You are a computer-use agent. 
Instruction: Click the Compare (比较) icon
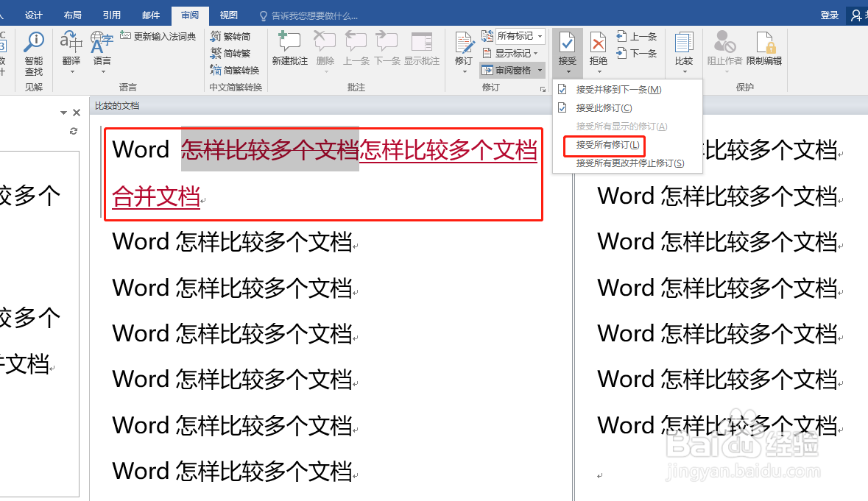pyautogui.click(x=684, y=43)
